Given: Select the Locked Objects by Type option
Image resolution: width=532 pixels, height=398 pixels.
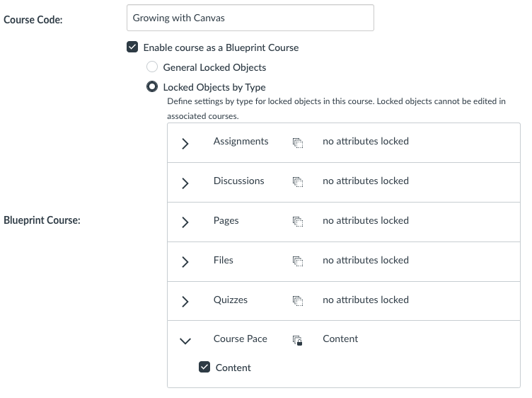Looking at the screenshot, I should 152,87.
